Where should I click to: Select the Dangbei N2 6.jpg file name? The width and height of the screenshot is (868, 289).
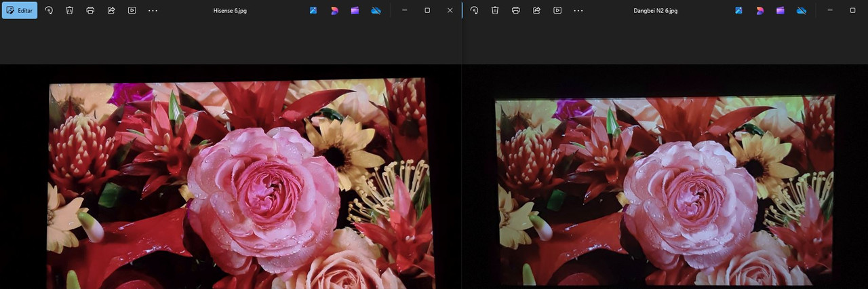[x=656, y=11]
